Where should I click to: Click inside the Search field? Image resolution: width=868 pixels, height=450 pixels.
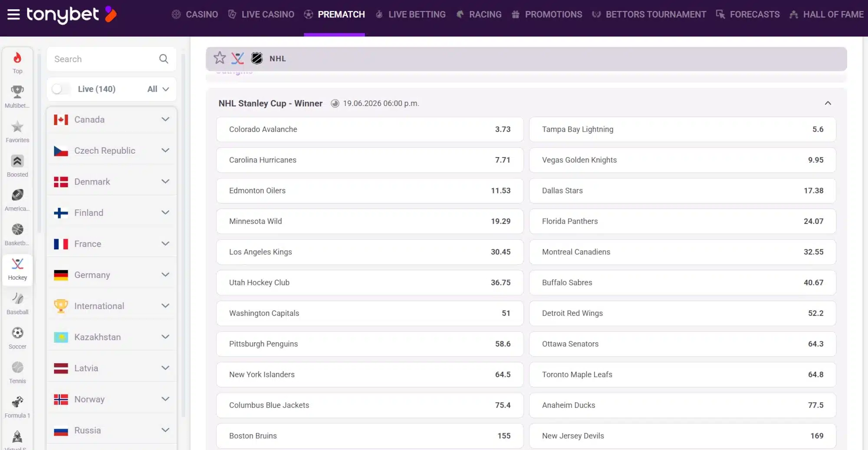pos(104,59)
